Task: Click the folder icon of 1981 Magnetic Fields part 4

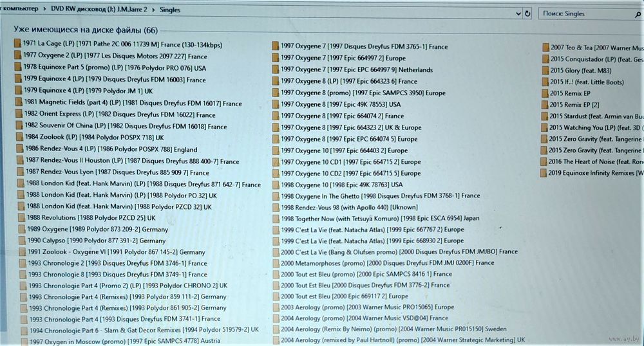Action: pos(19,102)
